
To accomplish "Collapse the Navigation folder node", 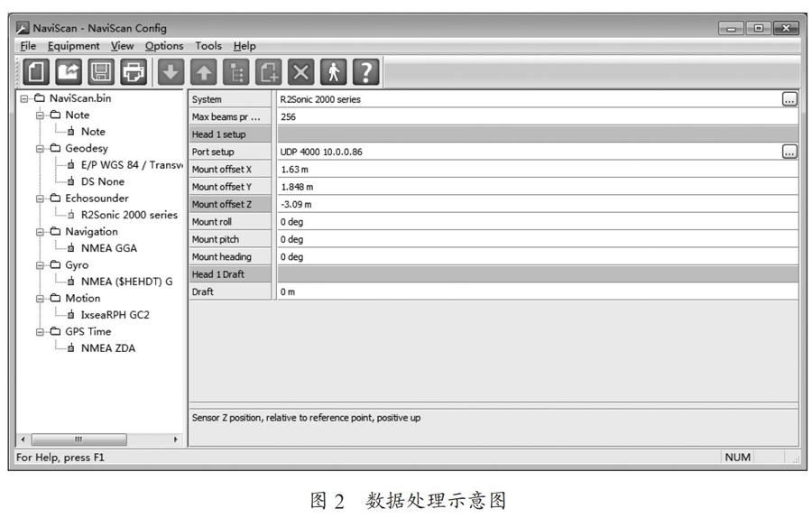I will (40, 232).
